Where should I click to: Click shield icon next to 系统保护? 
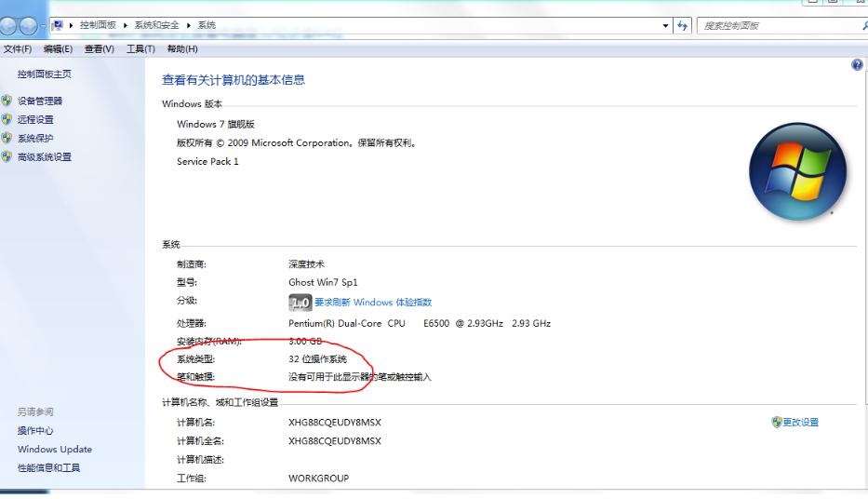click(x=7, y=138)
